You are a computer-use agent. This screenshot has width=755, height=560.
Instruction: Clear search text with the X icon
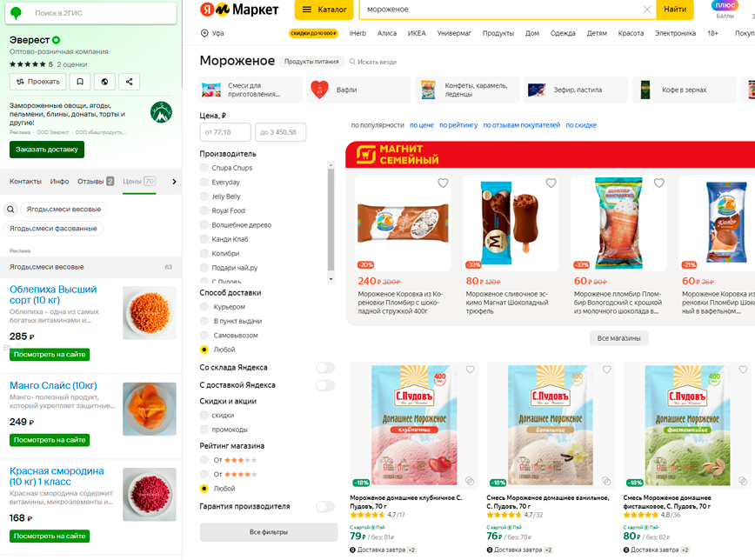point(647,10)
